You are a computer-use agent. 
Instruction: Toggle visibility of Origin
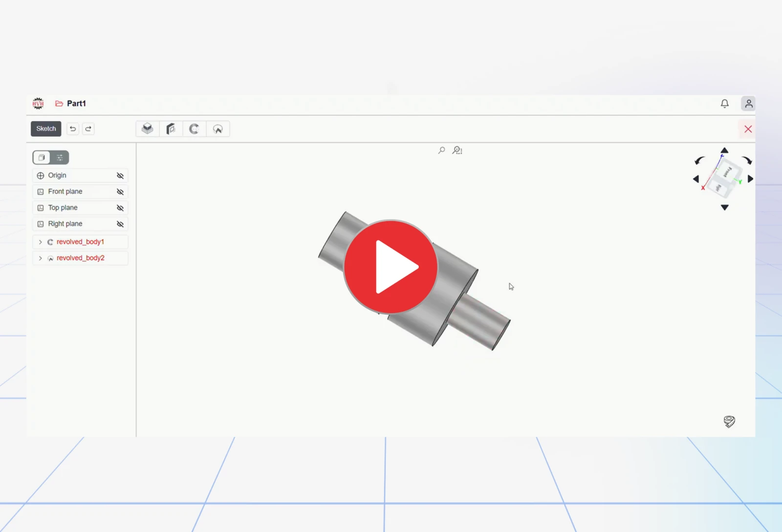pos(120,176)
